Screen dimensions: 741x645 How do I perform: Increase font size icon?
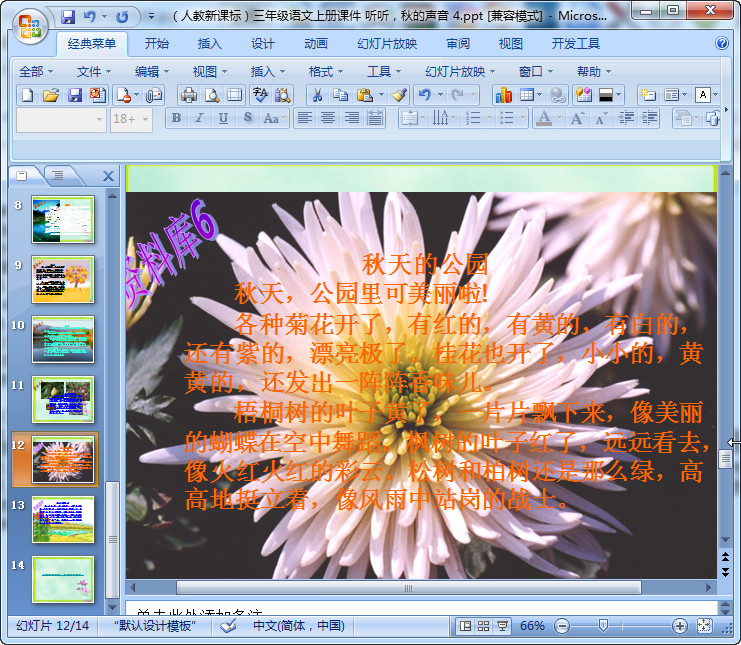click(x=577, y=118)
